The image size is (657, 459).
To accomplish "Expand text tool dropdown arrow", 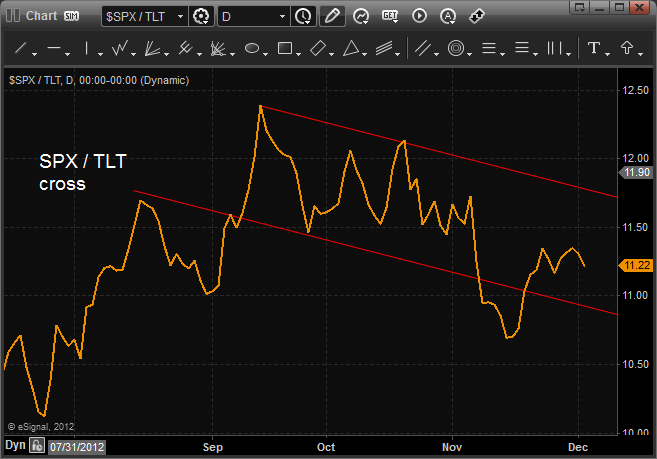I will tap(607, 54).
